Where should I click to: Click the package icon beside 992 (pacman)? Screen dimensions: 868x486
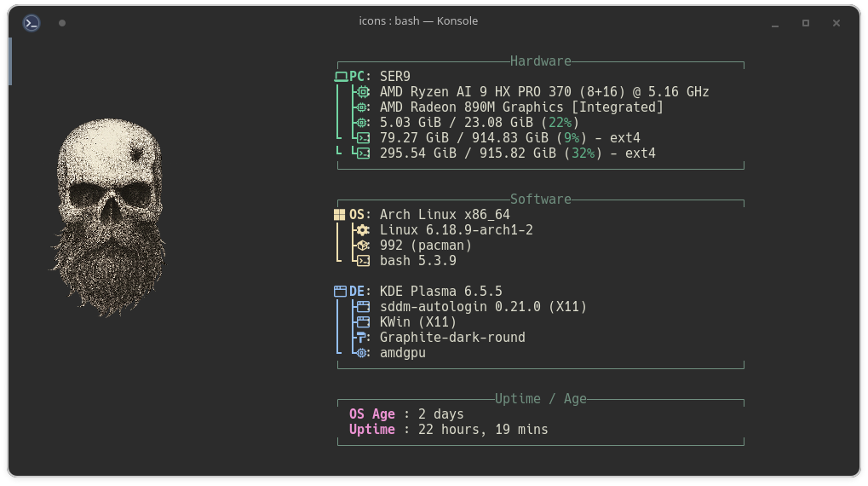(363, 246)
